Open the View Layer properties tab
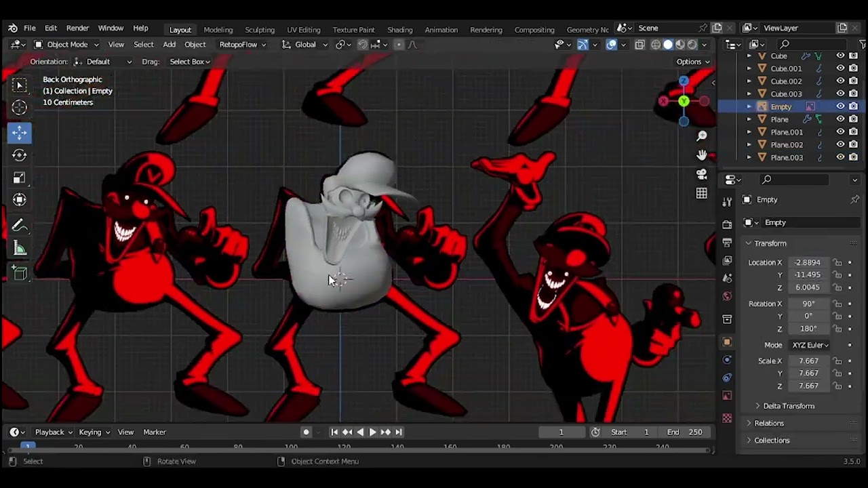868x488 pixels. tap(727, 260)
